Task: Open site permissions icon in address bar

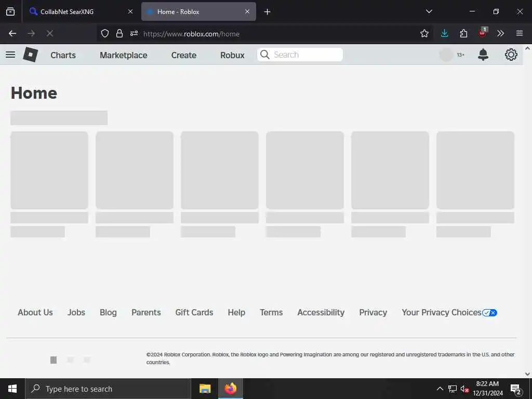Action: [134, 33]
